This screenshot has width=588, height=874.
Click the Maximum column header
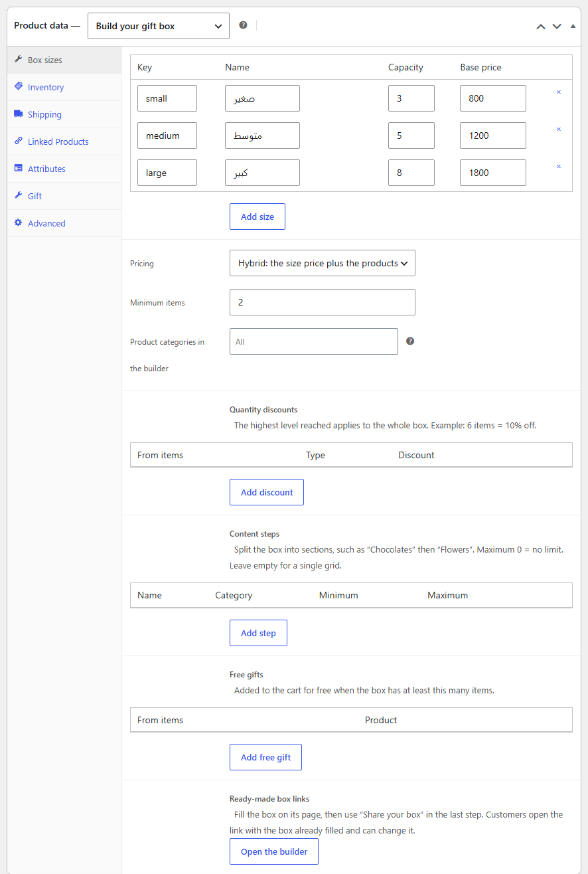tap(447, 595)
